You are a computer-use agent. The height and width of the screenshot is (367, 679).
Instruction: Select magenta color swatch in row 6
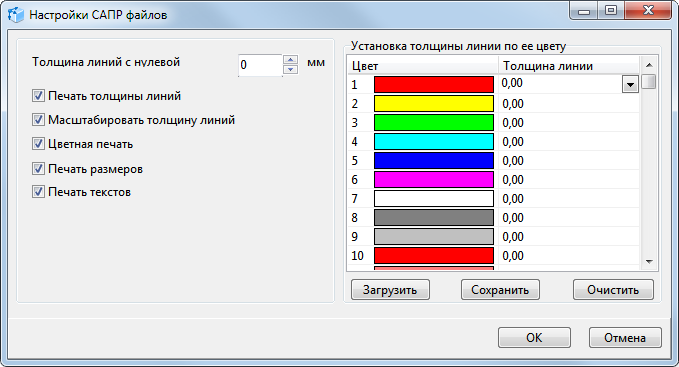[433, 180]
